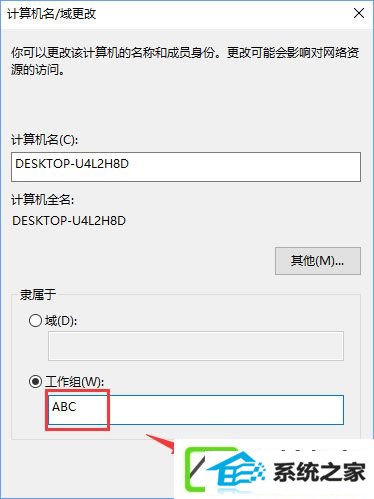This screenshot has height=499, width=374.
Task: Click the 隶属于 group box heading
Action: pos(38,295)
